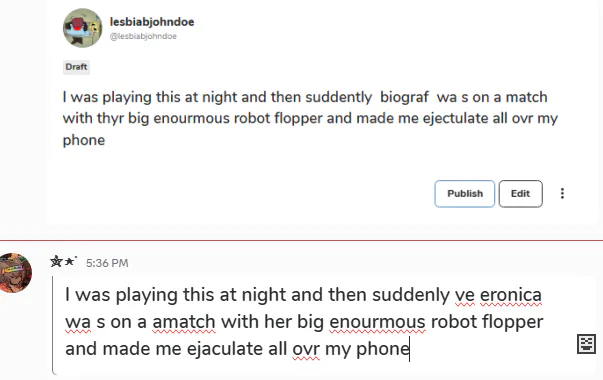Open the three-dot more options menu
Screen dimensions: 603x380
pyautogui.click(x=562, y=193)
